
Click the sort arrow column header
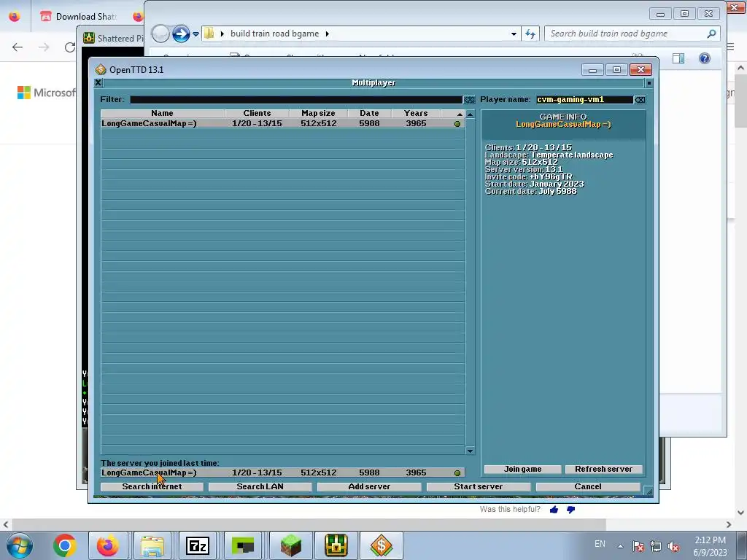(x=453, y=113)
